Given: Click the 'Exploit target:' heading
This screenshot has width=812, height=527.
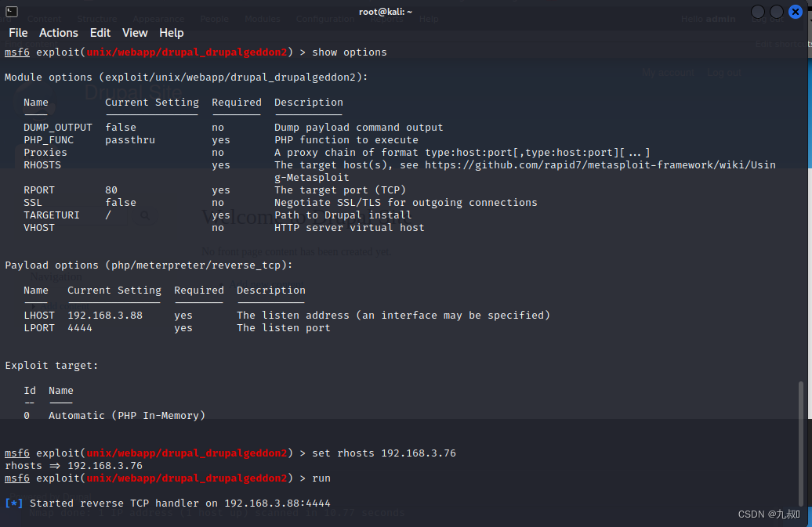Looking at the screenshot, I should 51,366.
